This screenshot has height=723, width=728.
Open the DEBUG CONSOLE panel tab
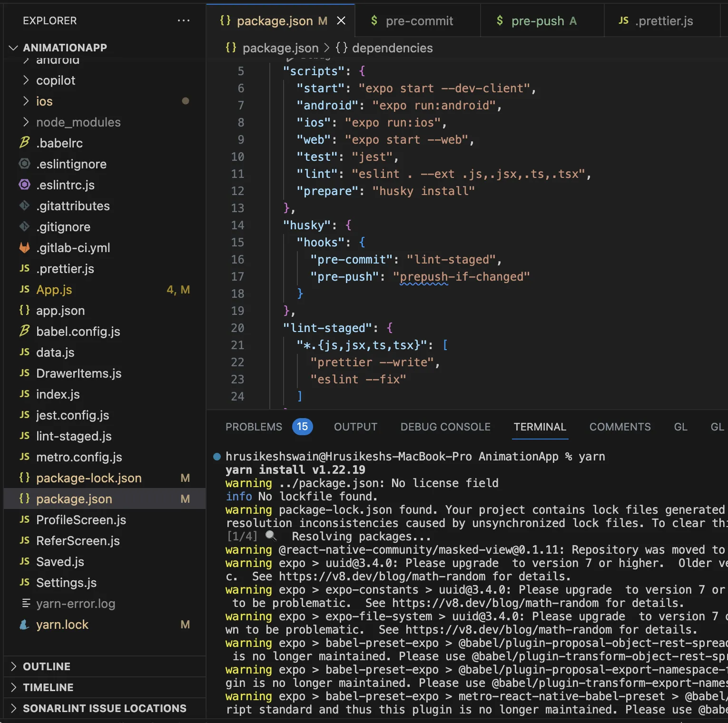pyautogui.click(x=445, y=427)
